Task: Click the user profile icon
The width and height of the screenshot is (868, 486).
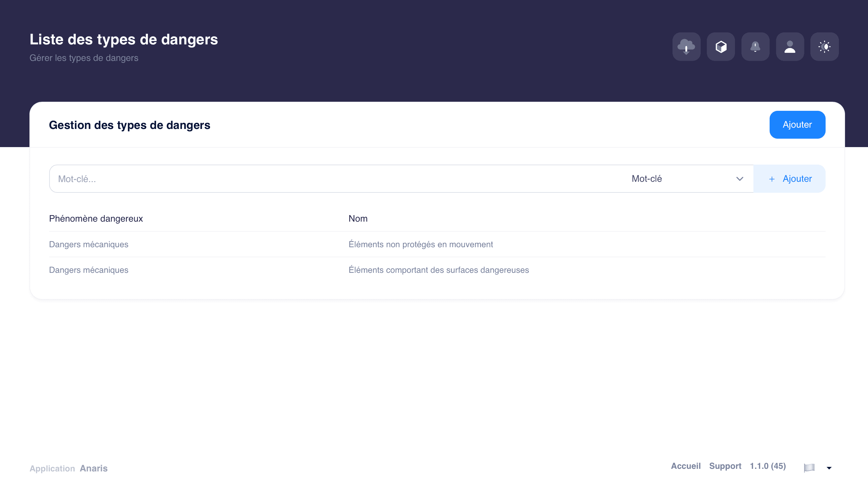Action: (x=790, y=47)
